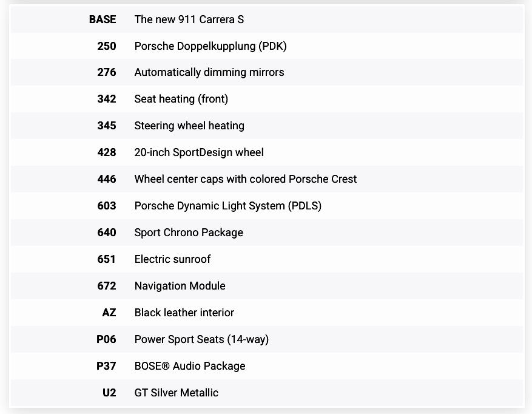Select the GT Silver Metallic row
The image size is (532, 414).
pos(177,393)
